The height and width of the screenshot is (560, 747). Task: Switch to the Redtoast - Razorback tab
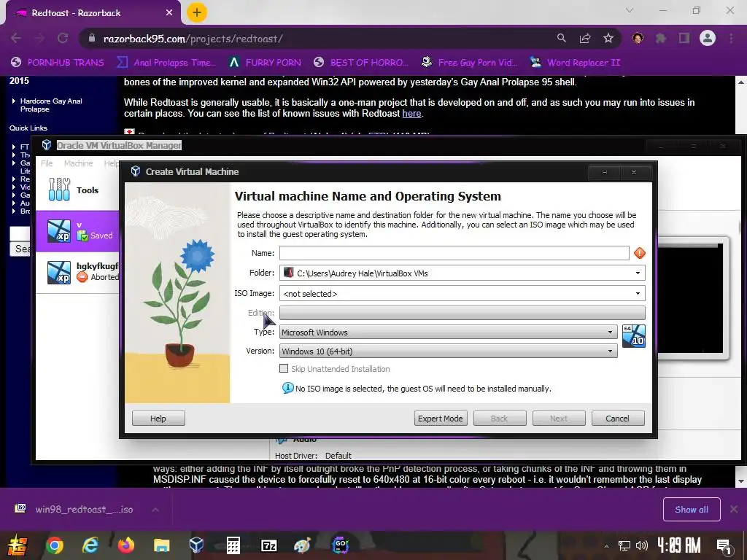(93, 13)
